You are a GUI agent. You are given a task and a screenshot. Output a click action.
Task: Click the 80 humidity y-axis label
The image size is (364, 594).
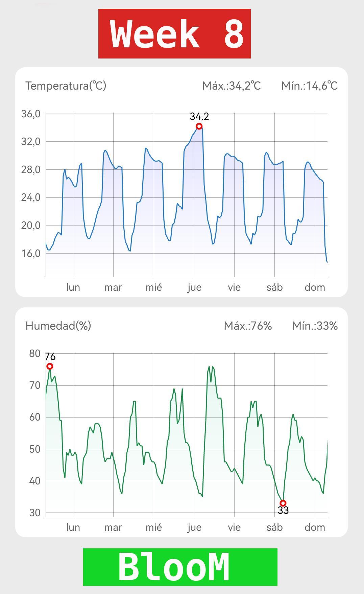tap(35, 354)
